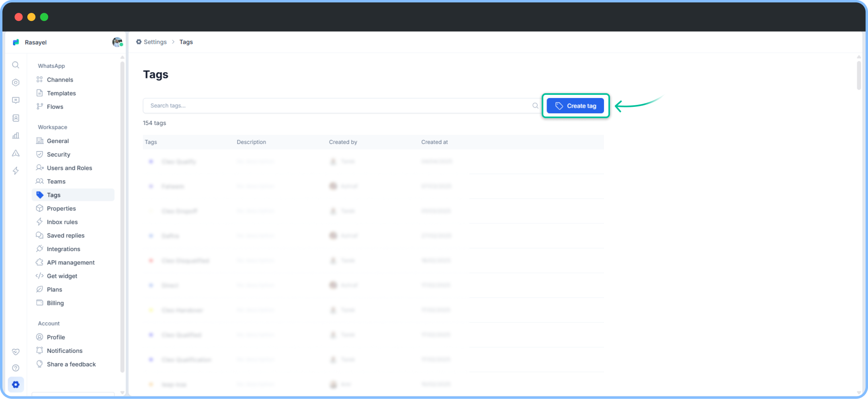Click the sidebar scroll down arrow
868x399 pixels.
[x=122, y=393]
